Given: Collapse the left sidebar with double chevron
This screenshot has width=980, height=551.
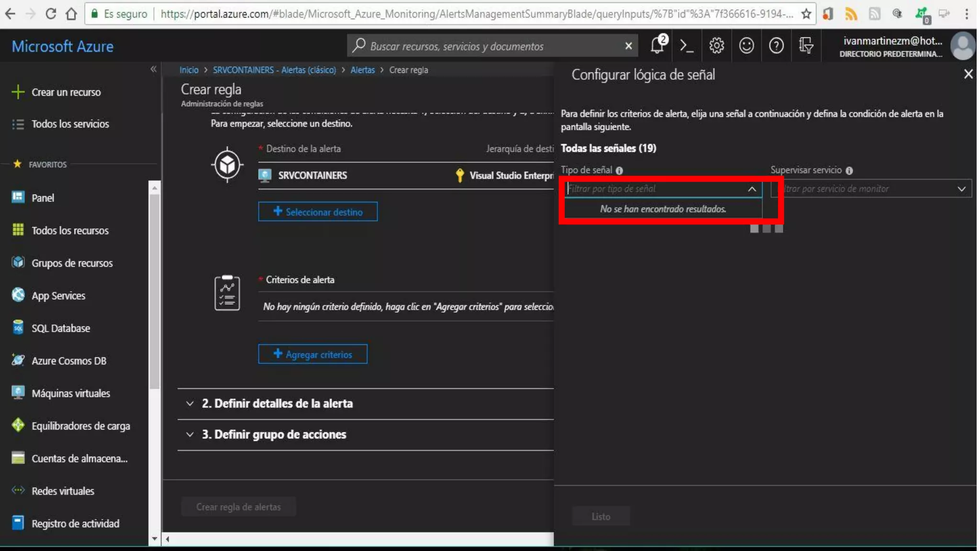Looking at the screenshot, I should (153, 69).
